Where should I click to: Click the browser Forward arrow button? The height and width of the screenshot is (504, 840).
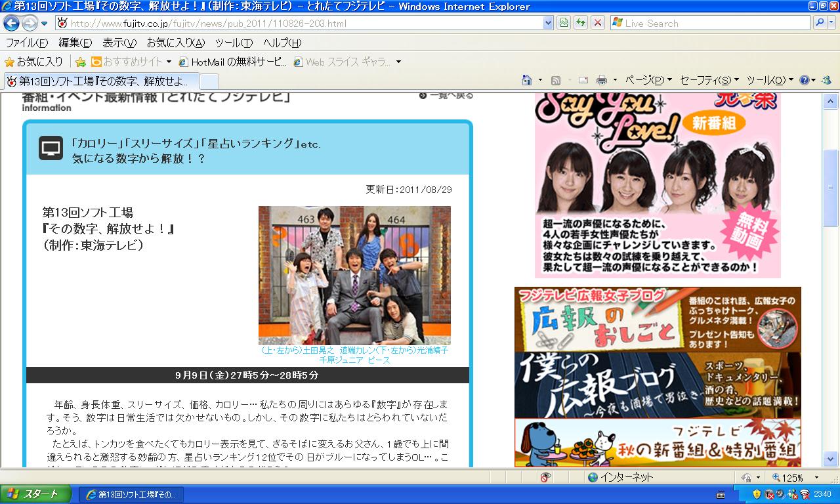coord(30,24)
